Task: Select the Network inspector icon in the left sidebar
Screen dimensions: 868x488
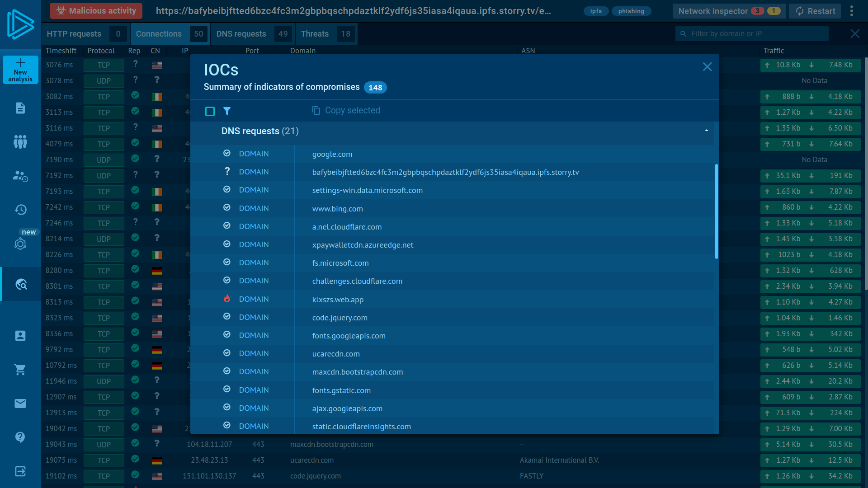Action: point(20,284)
